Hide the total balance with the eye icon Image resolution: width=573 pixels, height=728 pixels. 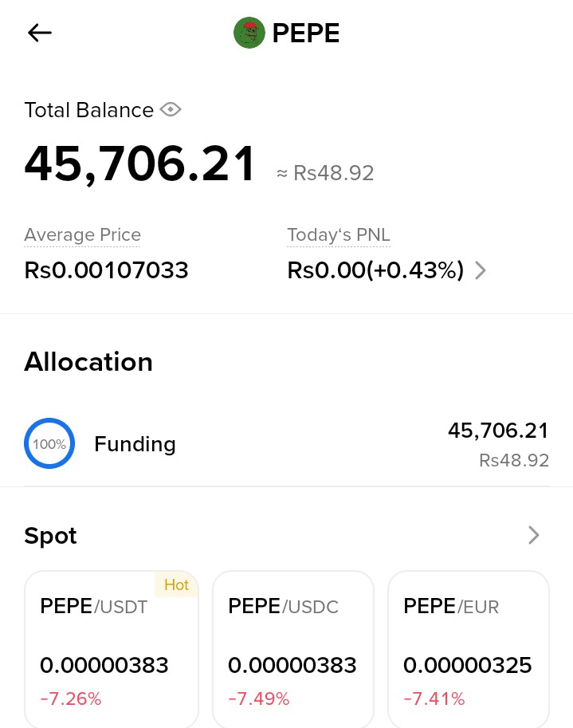171,109
